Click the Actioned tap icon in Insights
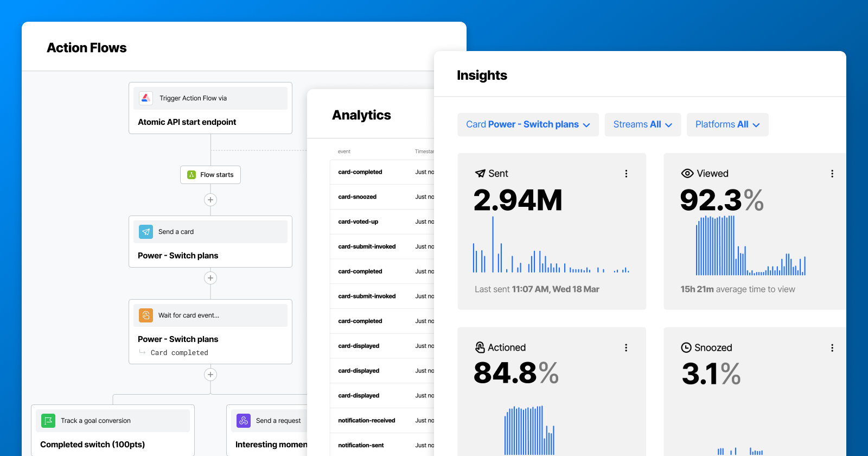 480,347
